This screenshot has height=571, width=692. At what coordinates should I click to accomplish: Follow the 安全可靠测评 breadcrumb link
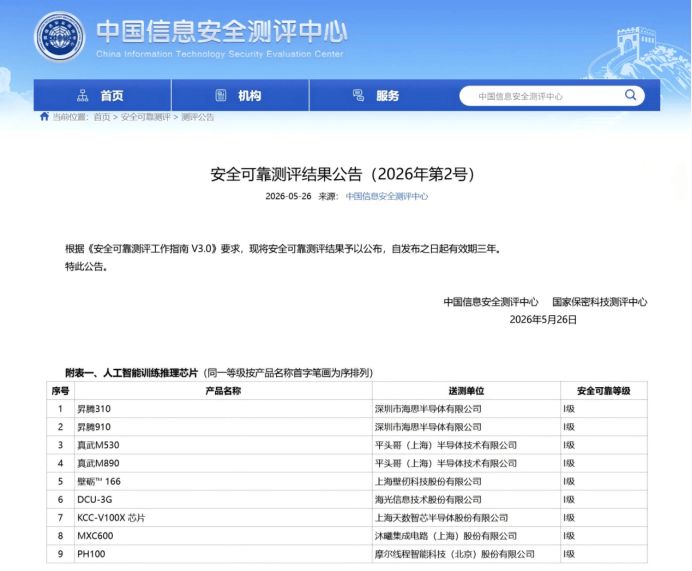[x=146, y=117]
